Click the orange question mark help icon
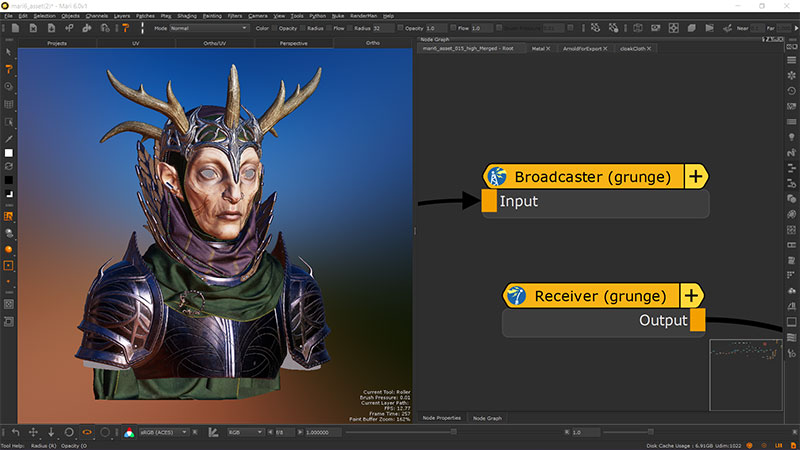The width and height of the screenshot is (800, 450). pyautogui.click(x=126, y=28)
